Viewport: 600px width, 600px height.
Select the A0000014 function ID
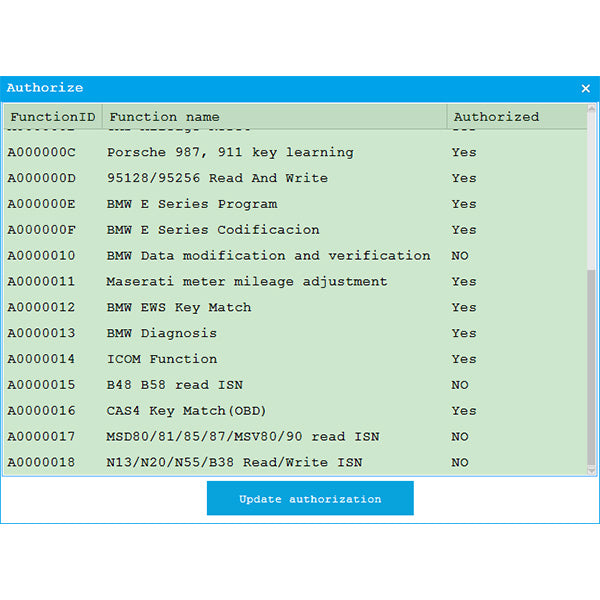(x=41, y=359)
